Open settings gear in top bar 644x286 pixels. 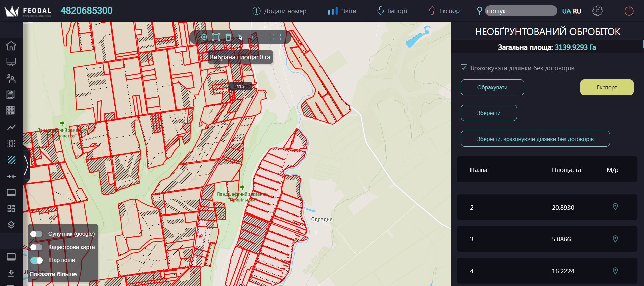(x=597, y=11)
